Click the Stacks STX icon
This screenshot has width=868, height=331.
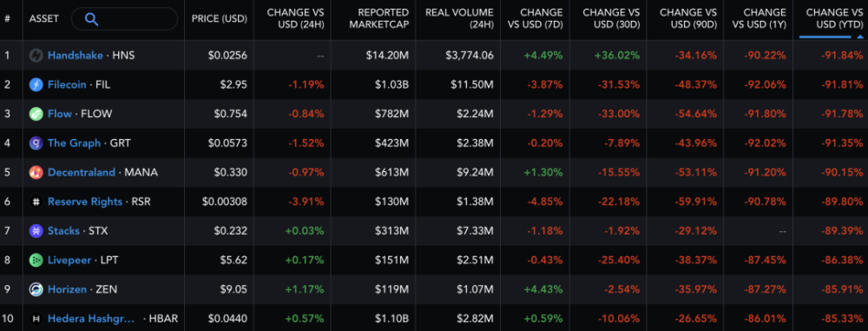36,230
